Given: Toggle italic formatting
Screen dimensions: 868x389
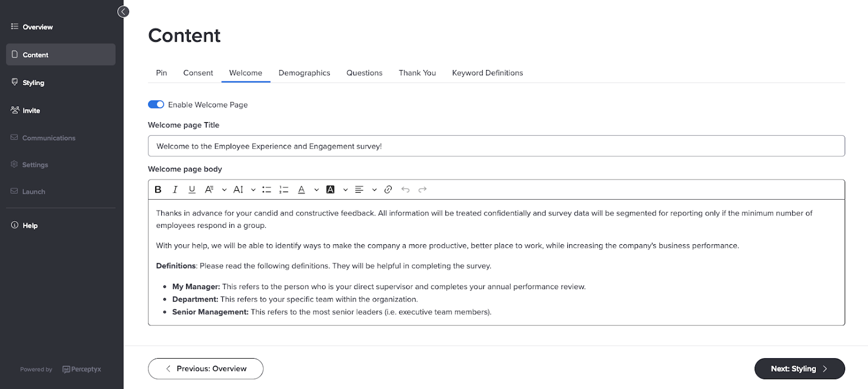Looking at the screenshot, I should 175,189.
